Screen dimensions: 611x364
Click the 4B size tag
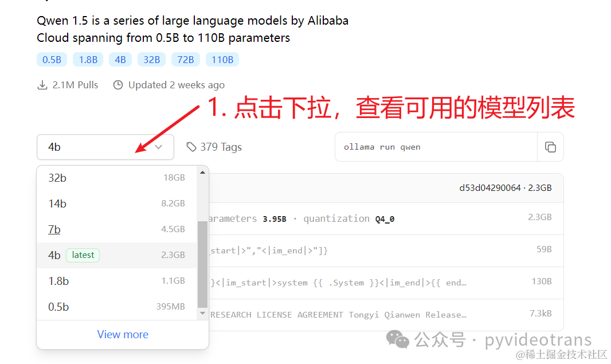pos(120,60)
